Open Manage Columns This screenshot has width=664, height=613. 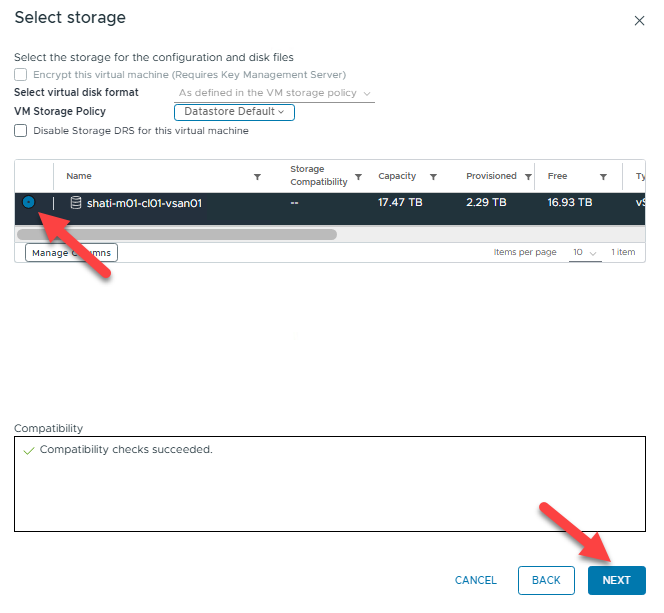tap(71, 253)
